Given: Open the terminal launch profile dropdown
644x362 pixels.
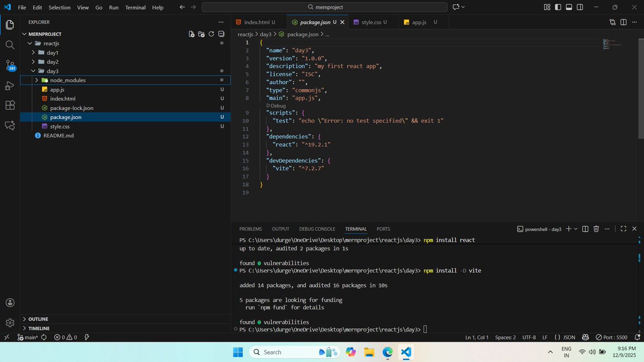Looking at the screenshot, I should pyautogui.click(x=575, y=229).
